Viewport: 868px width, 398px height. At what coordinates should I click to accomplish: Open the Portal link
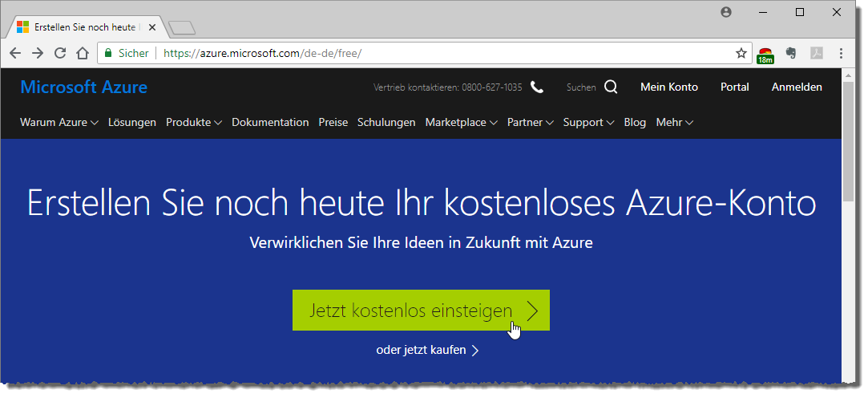(x=735, y=87)
